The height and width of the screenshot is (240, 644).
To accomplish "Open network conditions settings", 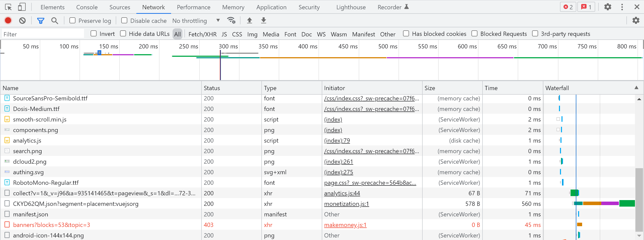I will point(231,21).
